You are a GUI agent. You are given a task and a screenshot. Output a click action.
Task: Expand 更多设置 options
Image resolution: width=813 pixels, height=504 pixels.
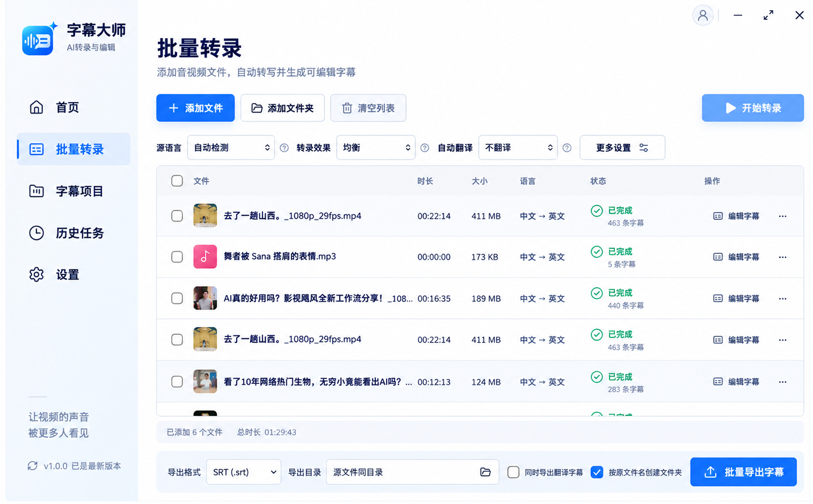click(x=622, y=148)
